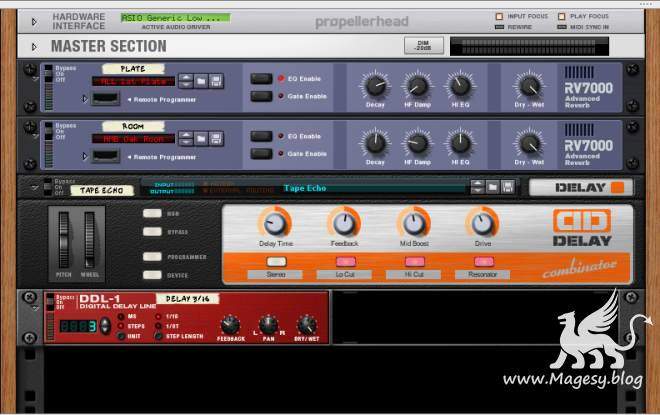
Task: Click the Feedback knob on Delay combinator
Action: pos(344,223)
